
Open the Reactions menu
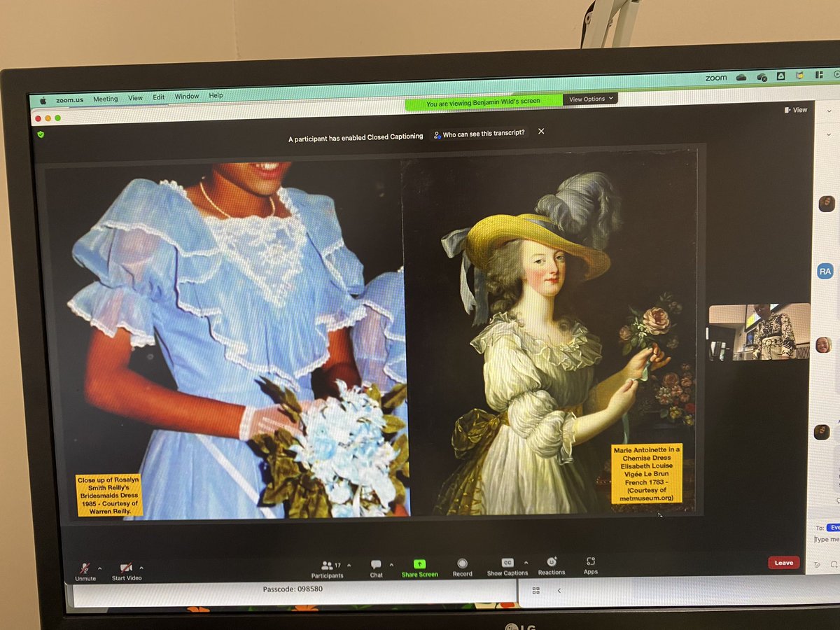[x=552, y=566]
